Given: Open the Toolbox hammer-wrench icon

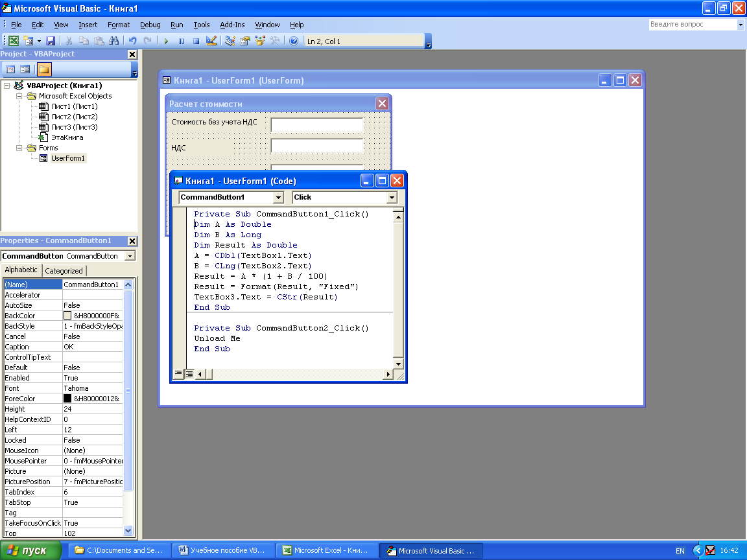Looking at the screenshot, I should 275,41.
